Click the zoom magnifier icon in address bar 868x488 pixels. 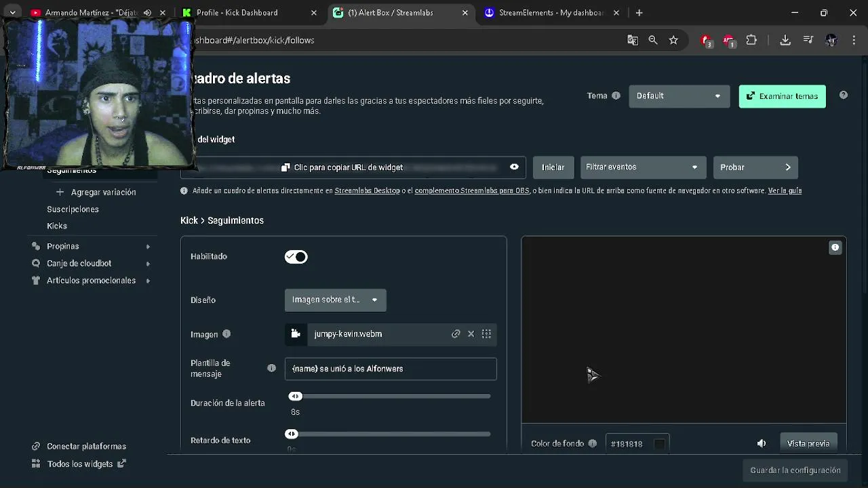653,40
